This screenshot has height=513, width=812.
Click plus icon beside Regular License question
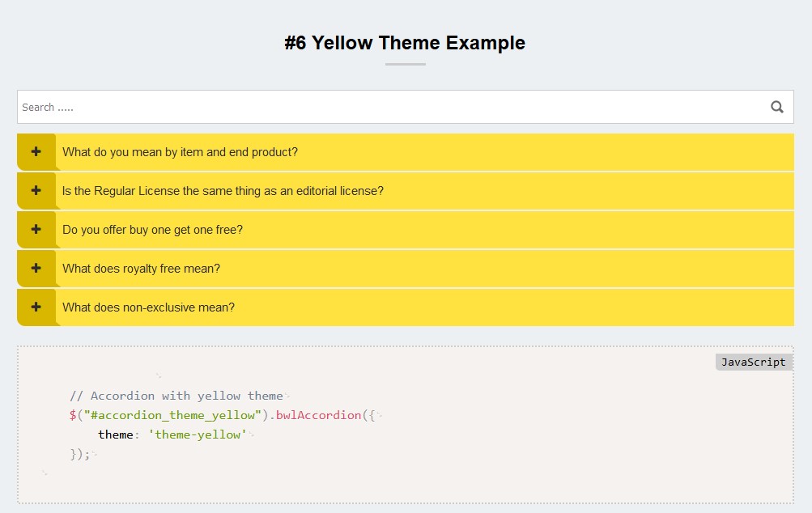[x=36, y=190]
